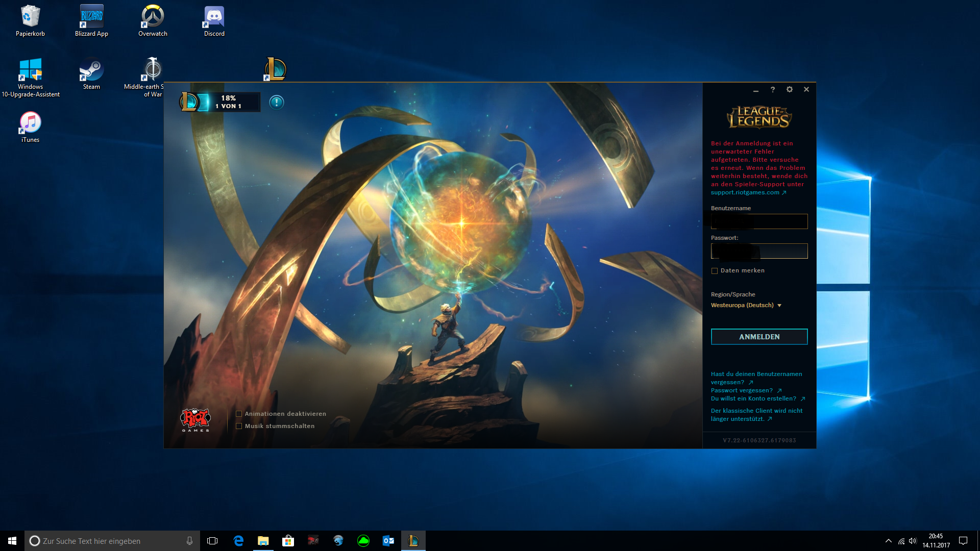Show hidden system tray icons chevron
The height and width of the screenshot is (551, 980).
click(x=888, y=541)
